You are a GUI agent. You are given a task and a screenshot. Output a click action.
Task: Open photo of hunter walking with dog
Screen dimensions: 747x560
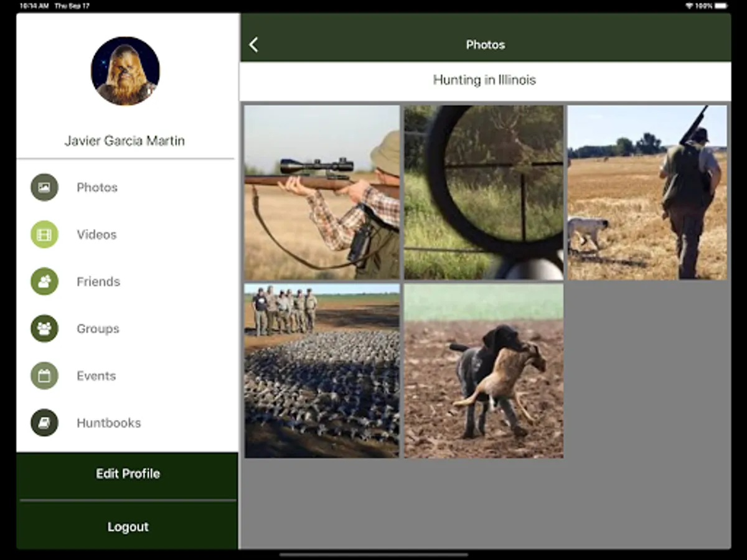[647, 192]
